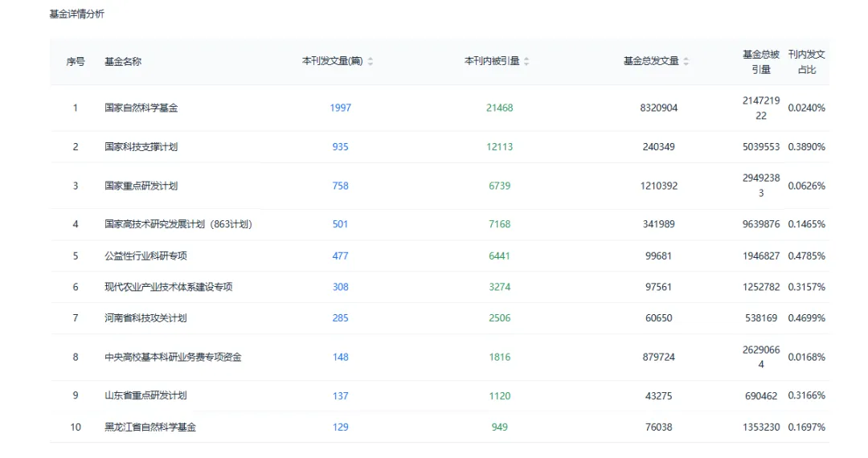Select fund name 山东省重点研发计划

145,395
